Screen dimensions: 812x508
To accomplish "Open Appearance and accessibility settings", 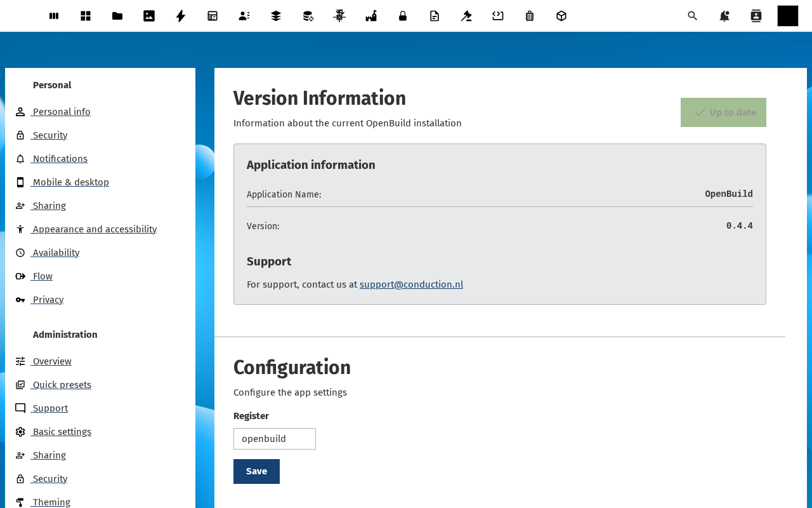I will pos(95,229).
